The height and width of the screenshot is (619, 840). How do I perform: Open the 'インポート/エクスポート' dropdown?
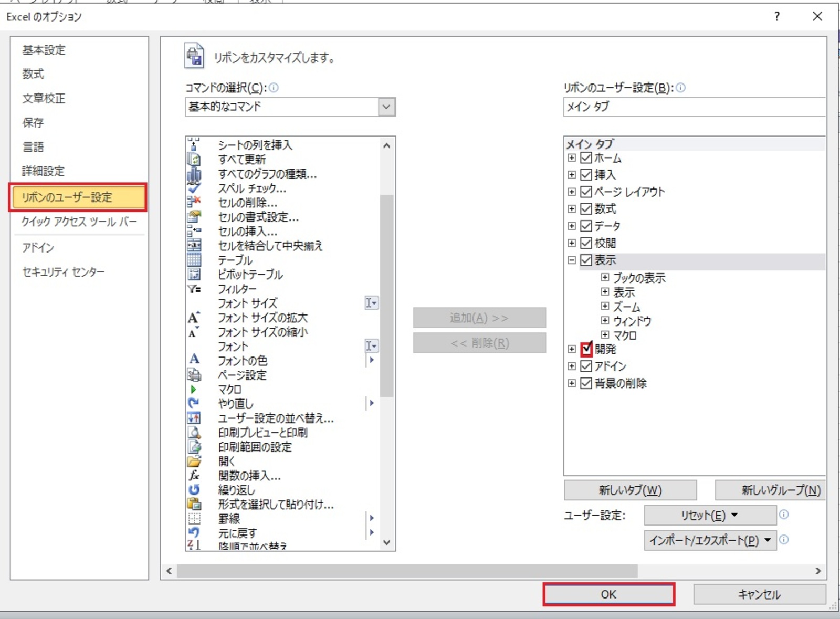[710, 540]
